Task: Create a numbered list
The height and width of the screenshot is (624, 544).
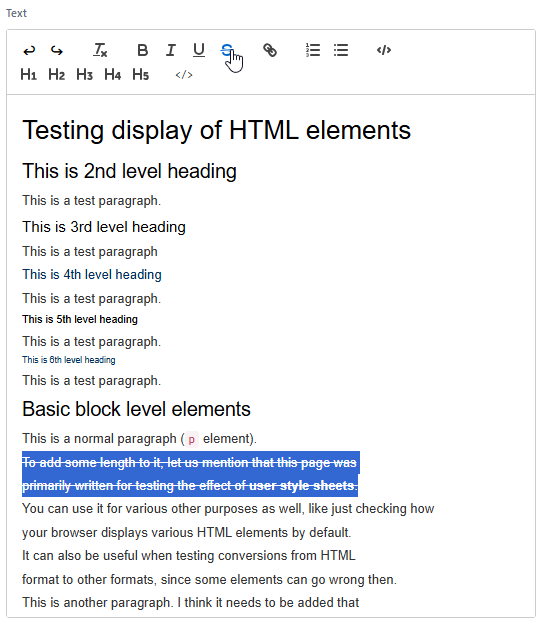Action: [313, 51]
